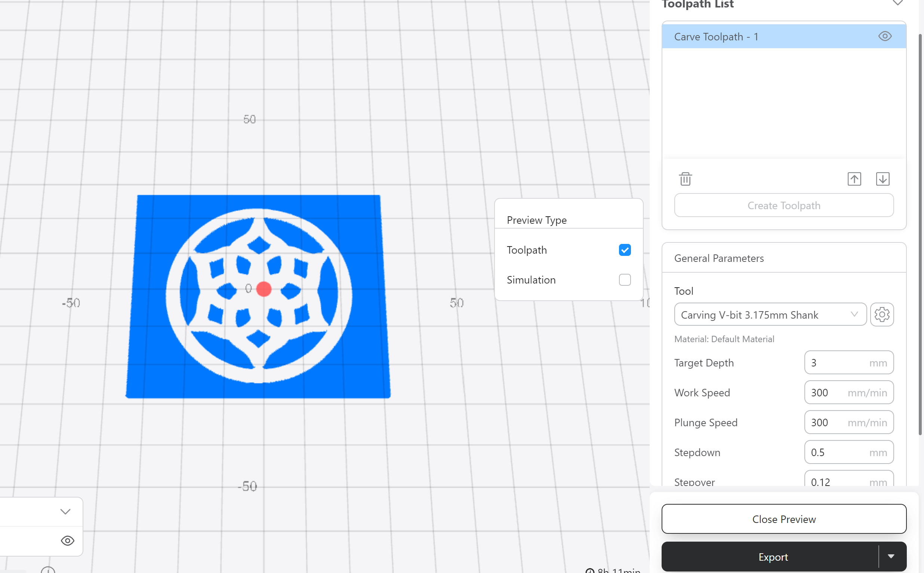Toggle visibility of Carve Toolpath - 1
Image resolution: width=924 pixels, height=573 pixels.
pyautogui.click(x=885, y=36)
